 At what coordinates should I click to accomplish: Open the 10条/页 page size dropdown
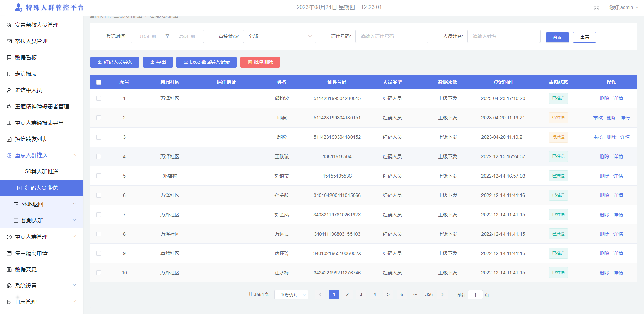[291, 295]
